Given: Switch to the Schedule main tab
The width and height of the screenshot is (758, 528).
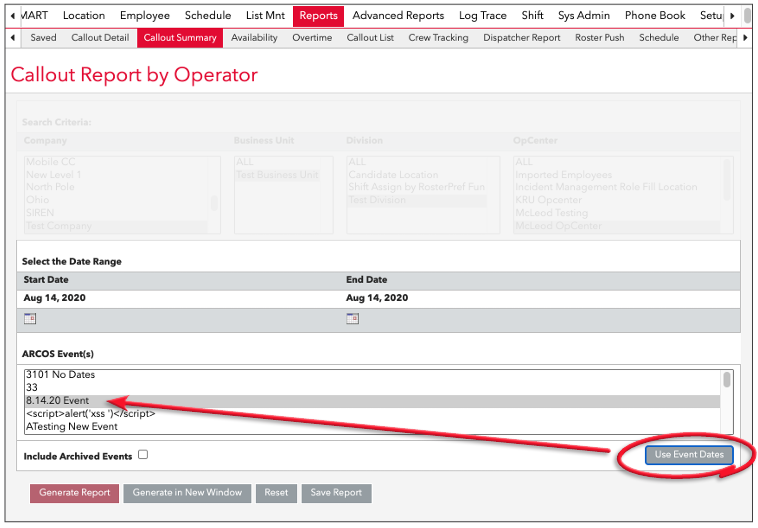Looking at the screenshot, I should [208, 15].
